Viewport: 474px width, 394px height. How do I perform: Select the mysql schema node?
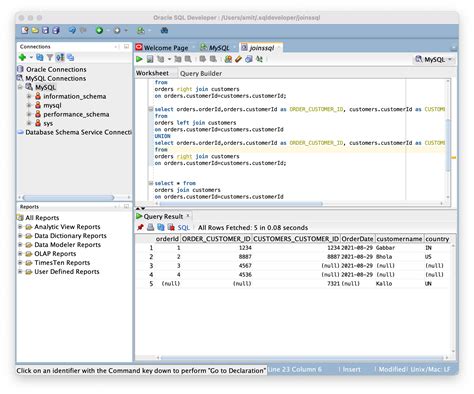[x=52, y=105]
